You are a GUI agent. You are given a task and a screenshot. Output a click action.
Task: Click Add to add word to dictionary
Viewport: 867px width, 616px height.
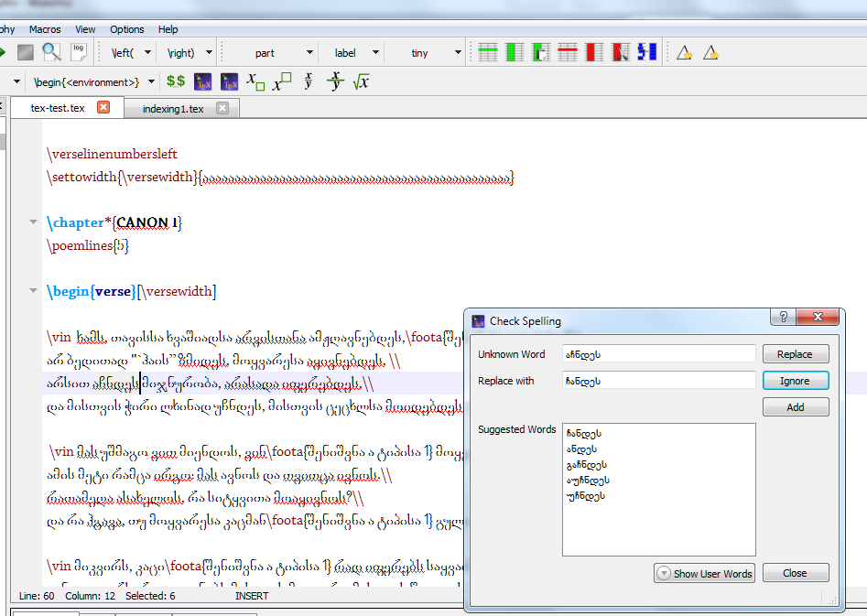[794, 407]
